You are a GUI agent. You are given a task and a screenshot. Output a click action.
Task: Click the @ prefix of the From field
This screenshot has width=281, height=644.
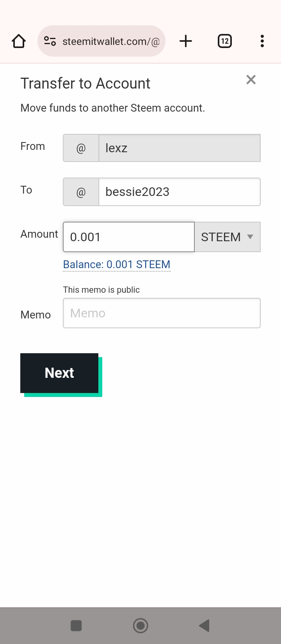point(81,148)
